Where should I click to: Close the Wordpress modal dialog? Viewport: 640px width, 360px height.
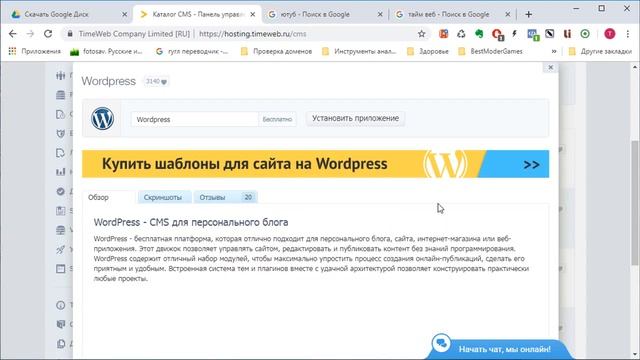551,67
